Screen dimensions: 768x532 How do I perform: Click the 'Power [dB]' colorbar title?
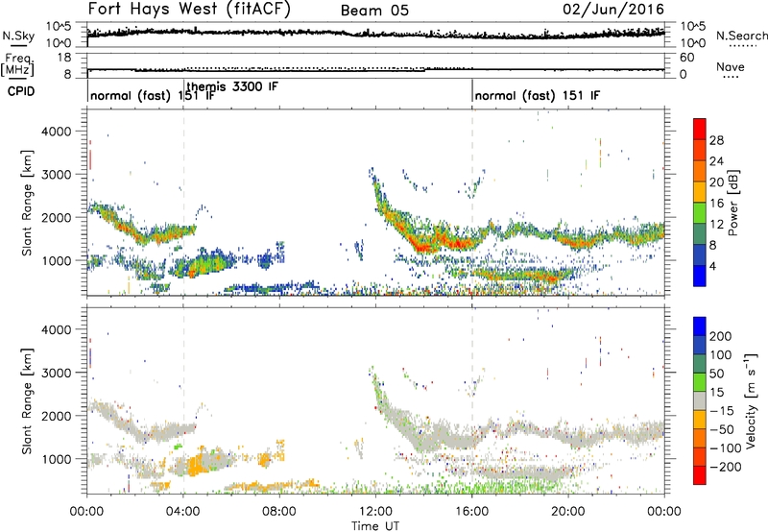coord(733,203)
